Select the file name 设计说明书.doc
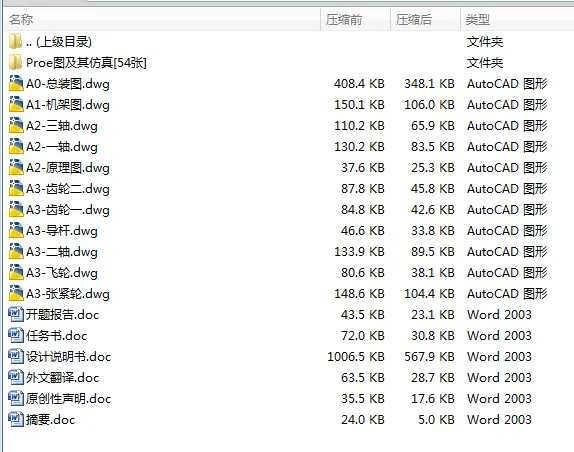This screenshot has width=574, height=452. coord(68,356)
